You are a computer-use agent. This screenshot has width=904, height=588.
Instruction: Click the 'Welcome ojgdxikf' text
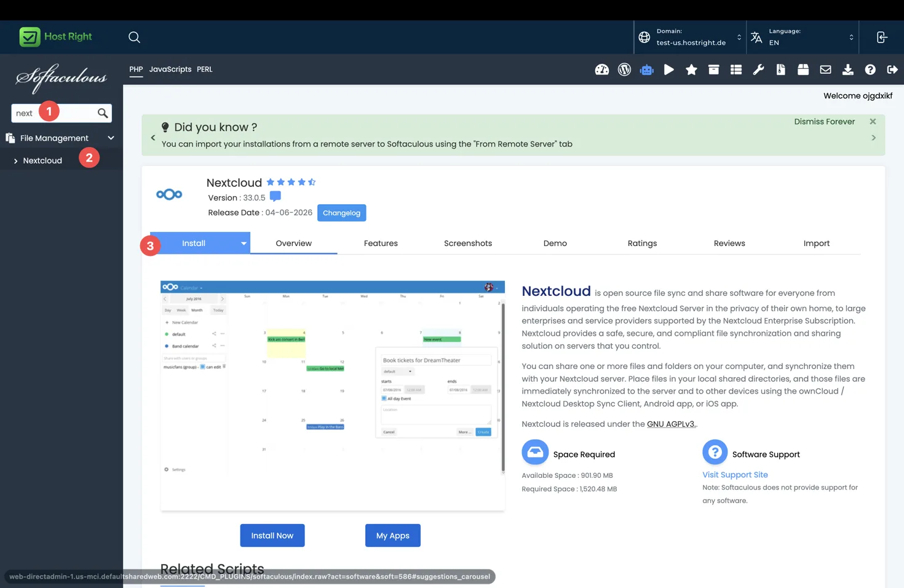pos(858,96)
